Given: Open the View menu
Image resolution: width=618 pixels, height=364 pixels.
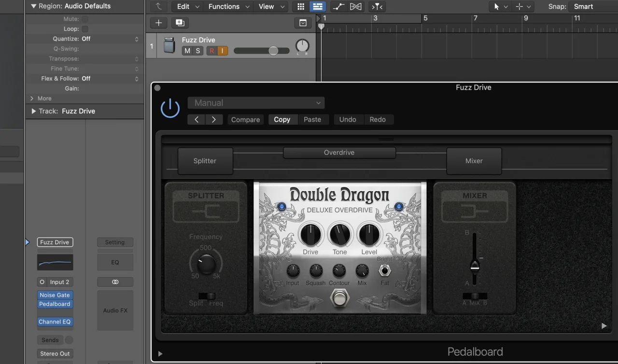Looking at the screenshot, I should pyautogui.click(x=266, y=6).
